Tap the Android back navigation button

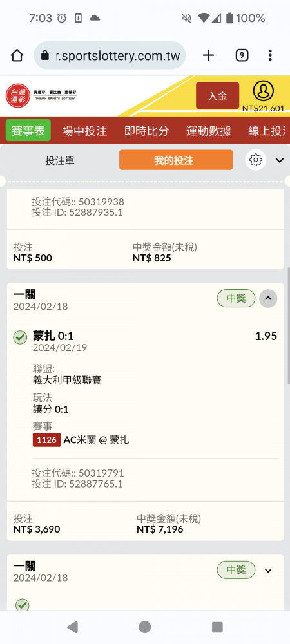(72, 627)
